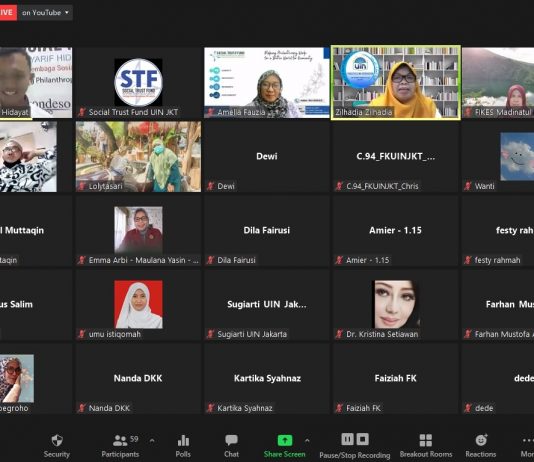Click the Pause/Stop Recording label

click(355, 455)
